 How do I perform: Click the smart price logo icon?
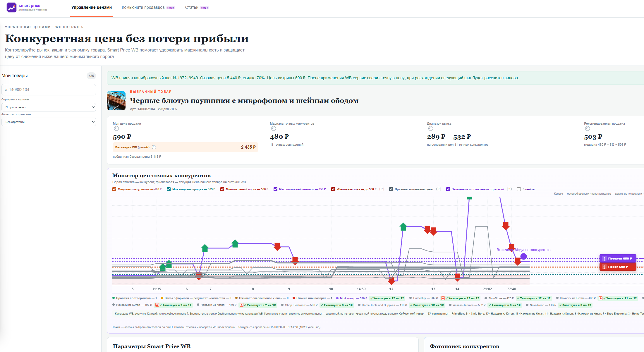[11, 7]
